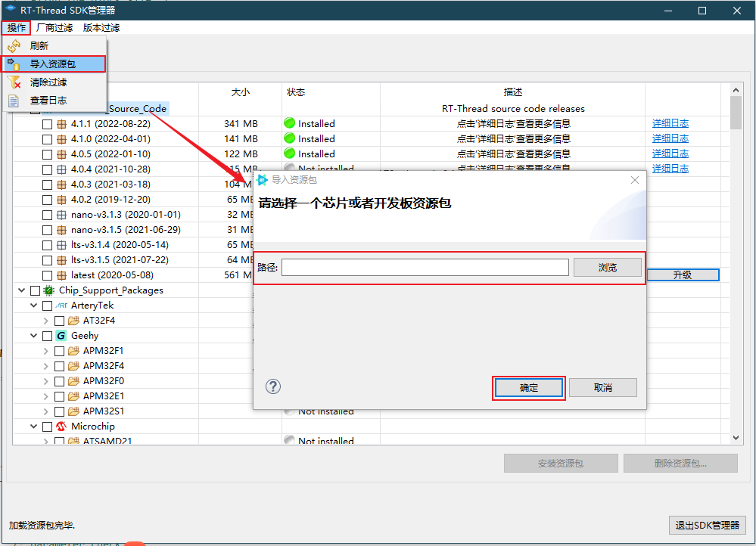Tick the APM32F4 checkbox
756x546 pixels.
(x=59, y=366)
